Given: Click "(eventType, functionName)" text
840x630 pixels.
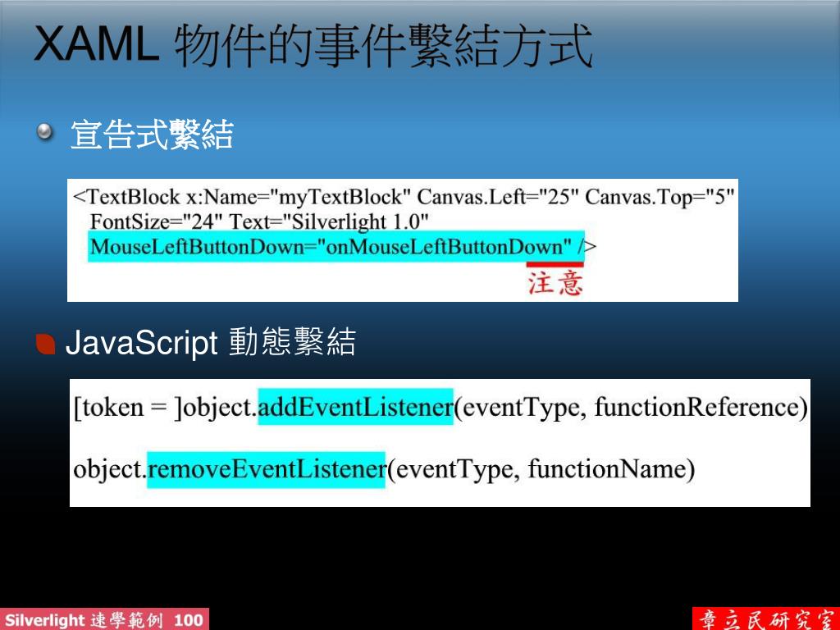Looking at the screenshot, I should [x=541, y=470].
